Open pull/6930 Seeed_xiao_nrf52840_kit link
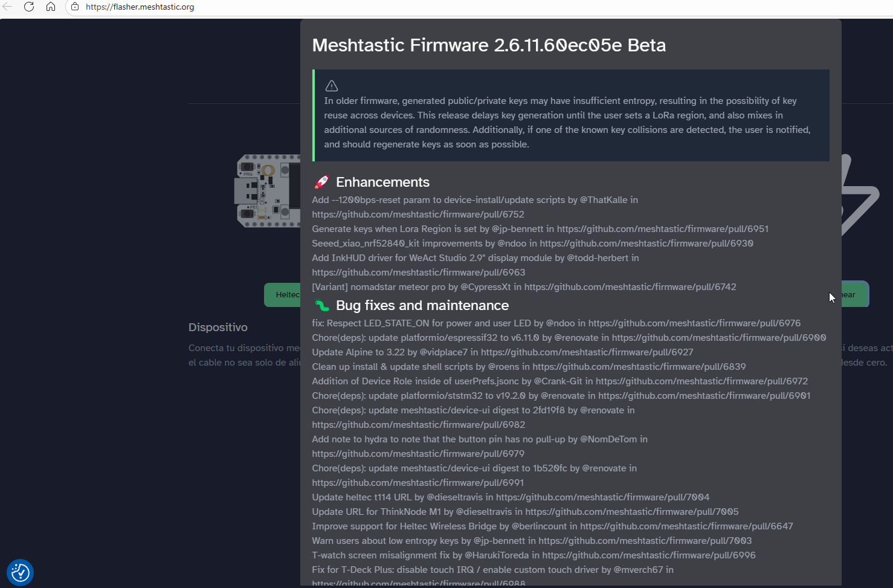The width and height of the screenshot is (893, 588). [646, 244]
